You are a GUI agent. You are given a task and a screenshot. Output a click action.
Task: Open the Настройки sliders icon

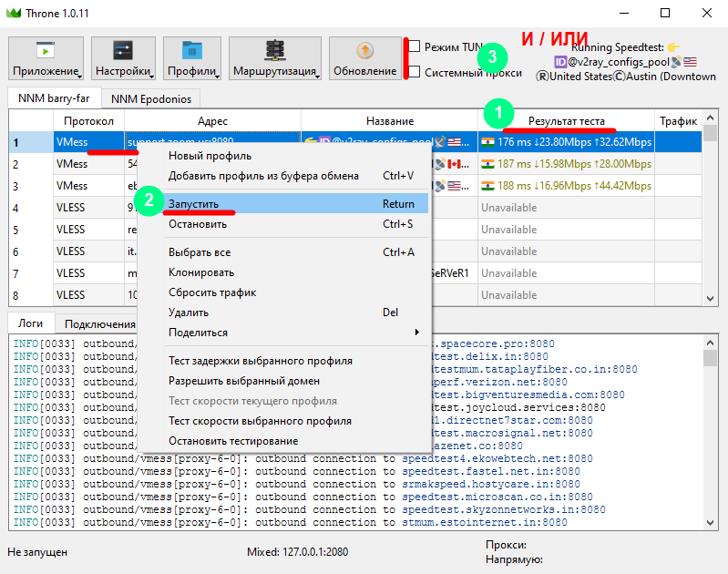tap(124, 51)
